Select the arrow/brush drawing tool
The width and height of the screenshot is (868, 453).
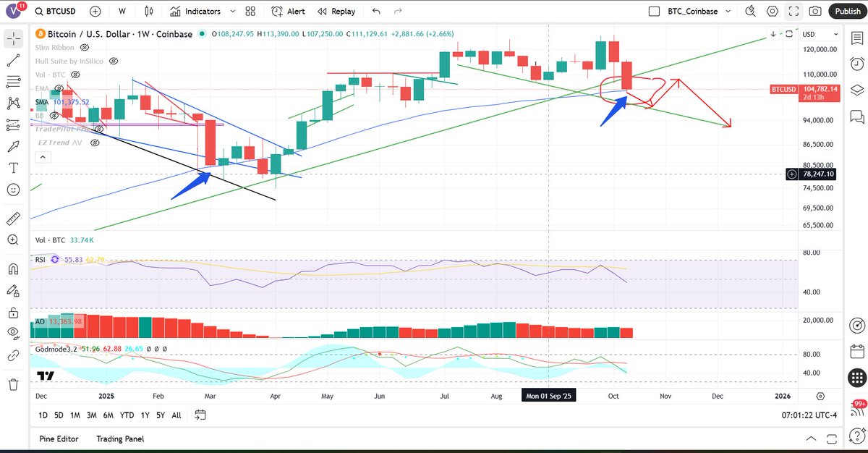[x=13, y=146]
